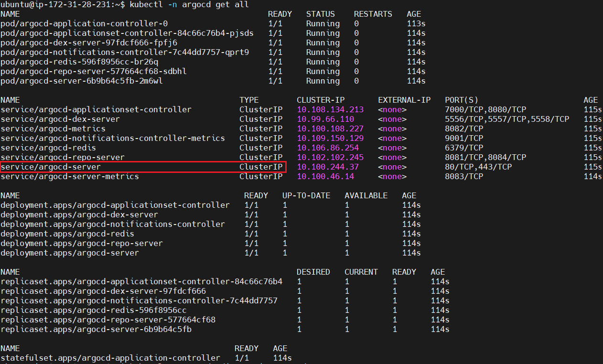
Task: Click the 80/TCP,443/TCP port text
Action: coord(478,167)
